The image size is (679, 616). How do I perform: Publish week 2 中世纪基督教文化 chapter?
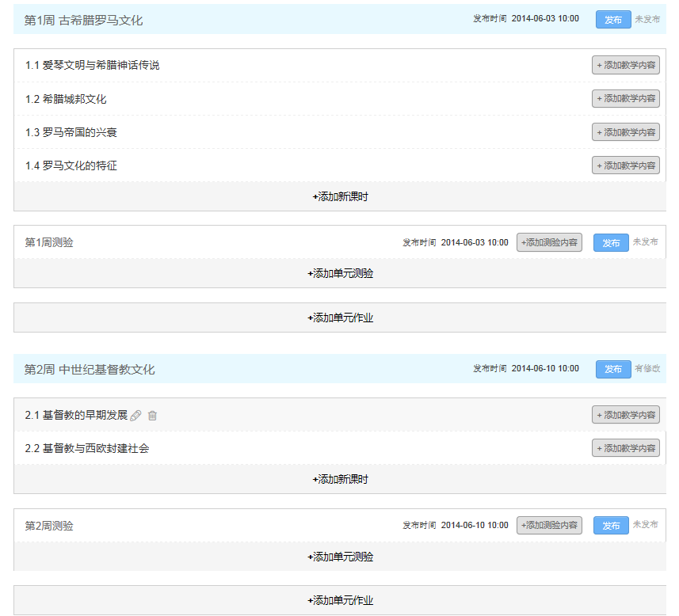tap(613, 369)
